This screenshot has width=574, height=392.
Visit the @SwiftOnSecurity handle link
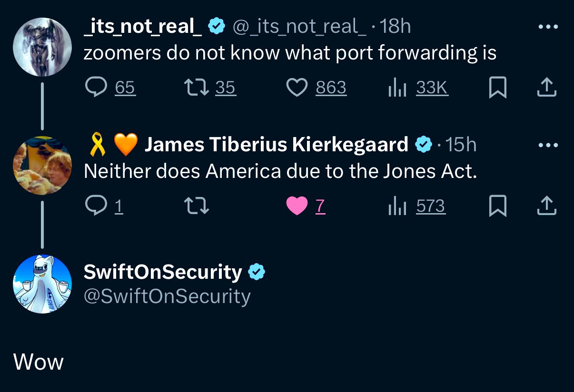167,296
